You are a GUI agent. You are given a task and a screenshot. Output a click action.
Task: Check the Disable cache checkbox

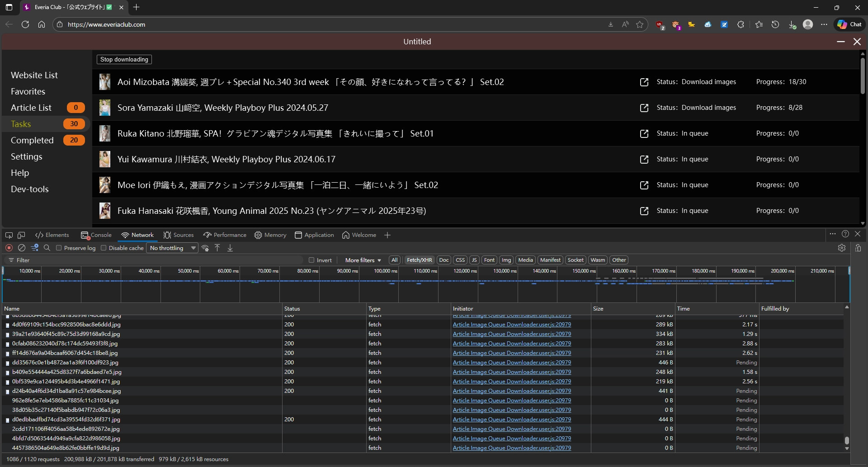104,248
